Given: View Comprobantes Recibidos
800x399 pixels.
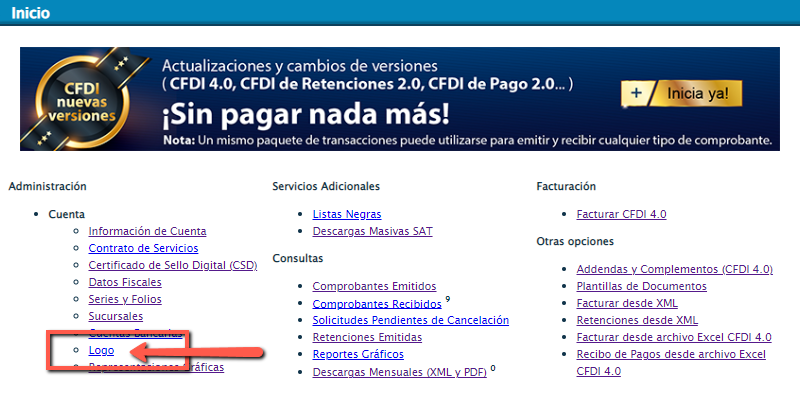Looking at the screenshot, I should [x=377, y=304].
